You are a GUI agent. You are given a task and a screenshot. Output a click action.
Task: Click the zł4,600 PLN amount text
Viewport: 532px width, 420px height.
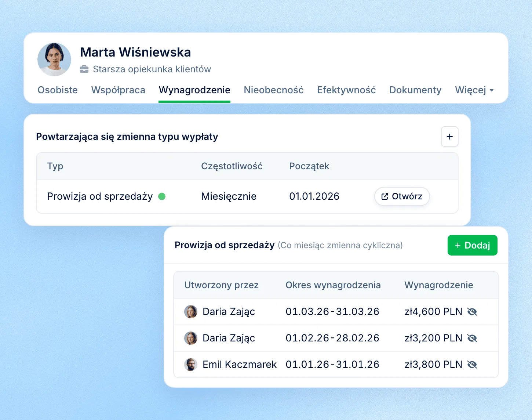coord(433,312)
